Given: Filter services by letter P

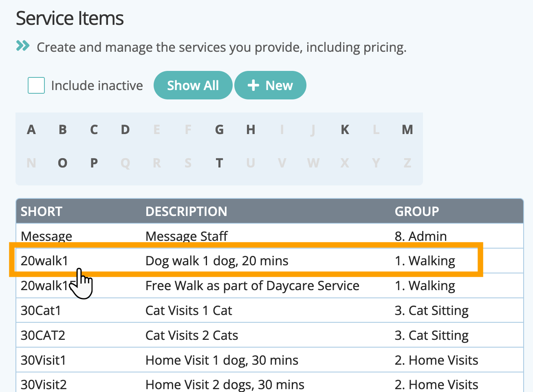Looking at the screenshot, I should click(x=94, y=163).
